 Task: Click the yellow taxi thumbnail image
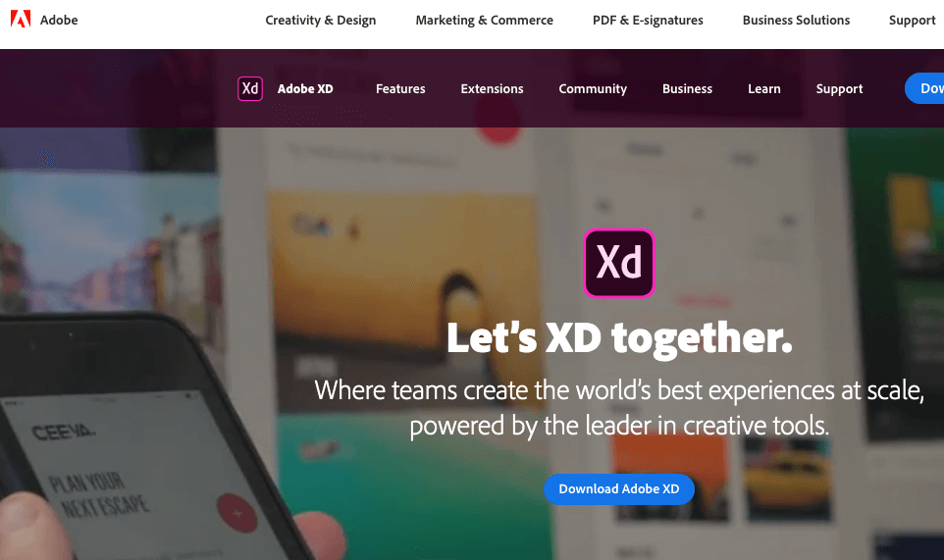coord(788,479)
